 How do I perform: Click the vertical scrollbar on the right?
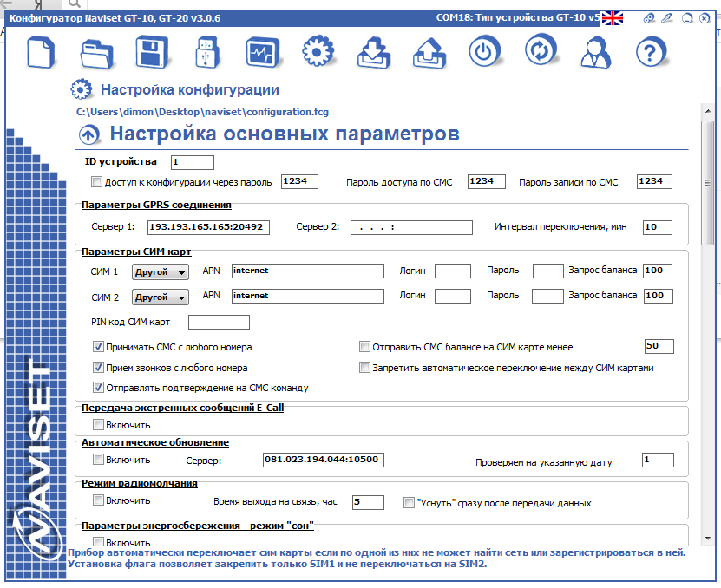coord(709,182)
